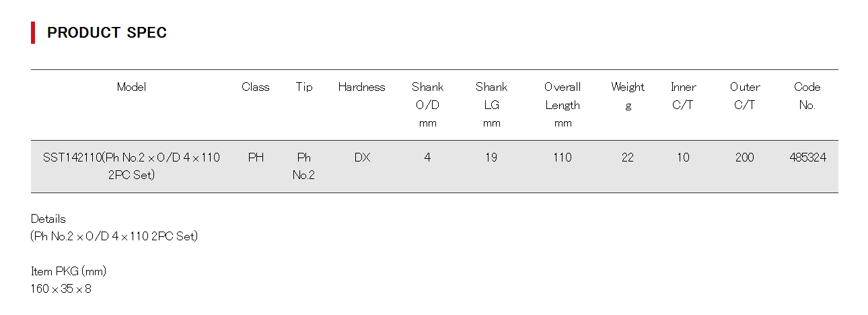Click the Class column header

[256, 87]
